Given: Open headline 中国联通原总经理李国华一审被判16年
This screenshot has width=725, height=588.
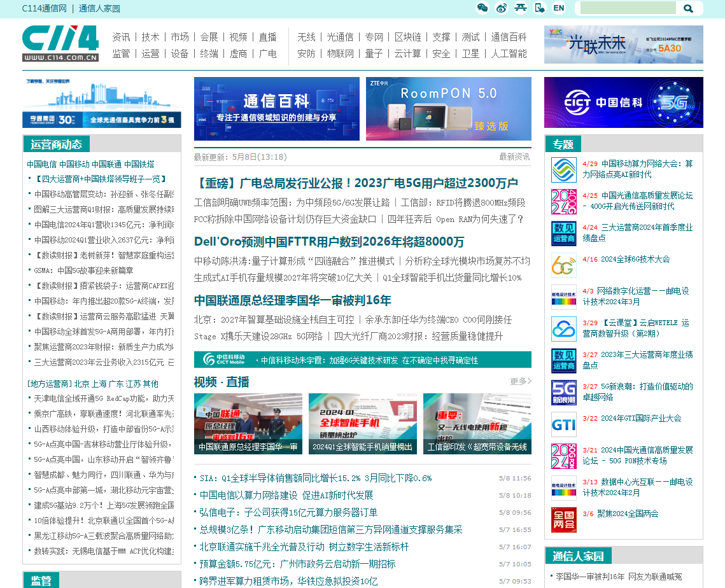Looking at the screenshot, I should tap(293, 300).
